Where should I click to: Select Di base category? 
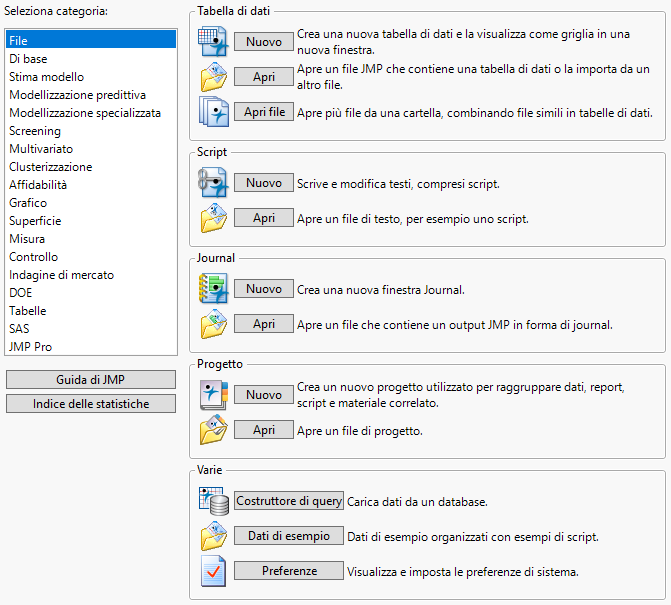pos(91,59)
